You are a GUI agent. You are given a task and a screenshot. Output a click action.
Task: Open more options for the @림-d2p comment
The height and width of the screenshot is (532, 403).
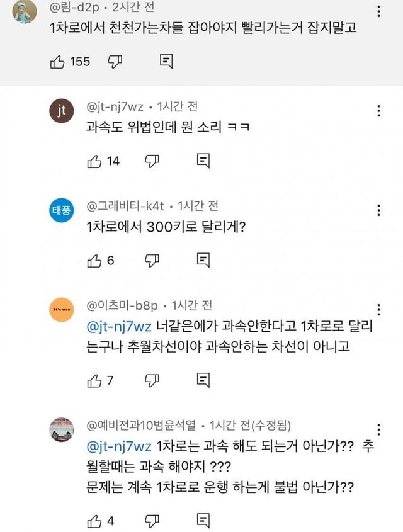pos(378,12)
